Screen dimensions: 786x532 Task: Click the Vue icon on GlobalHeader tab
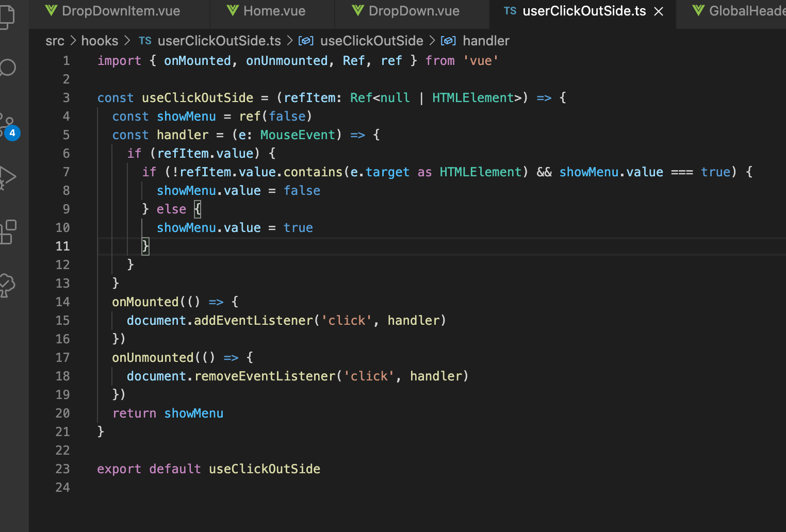click(698, 10)
